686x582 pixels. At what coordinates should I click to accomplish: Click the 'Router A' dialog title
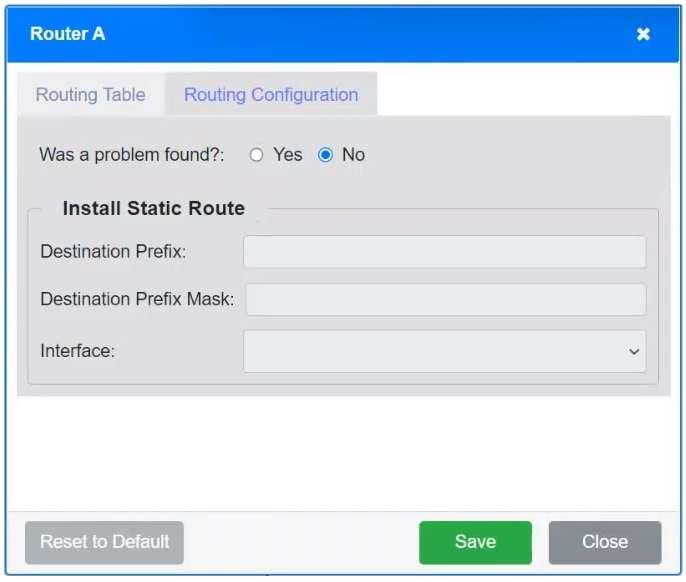click(67, 34)
